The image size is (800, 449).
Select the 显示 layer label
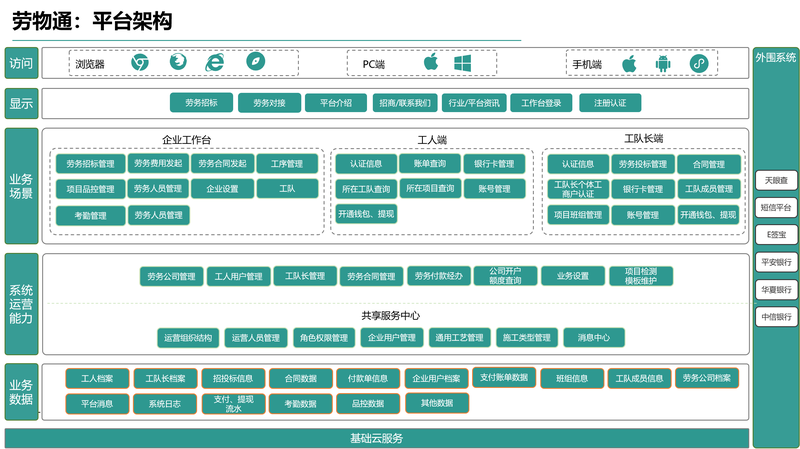(x=21, y=103)
